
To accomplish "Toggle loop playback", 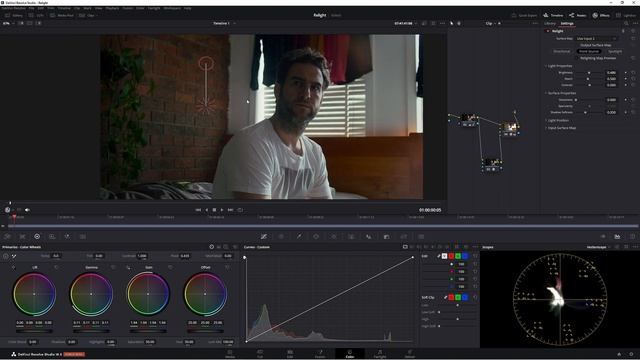I will tap(240, 210).
